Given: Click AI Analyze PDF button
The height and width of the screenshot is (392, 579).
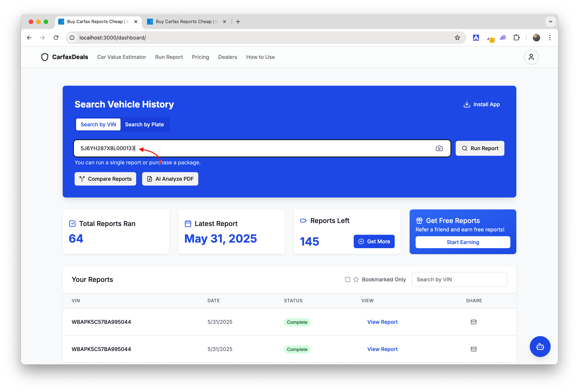Looking at the screenshot, I should click(170, 179).
